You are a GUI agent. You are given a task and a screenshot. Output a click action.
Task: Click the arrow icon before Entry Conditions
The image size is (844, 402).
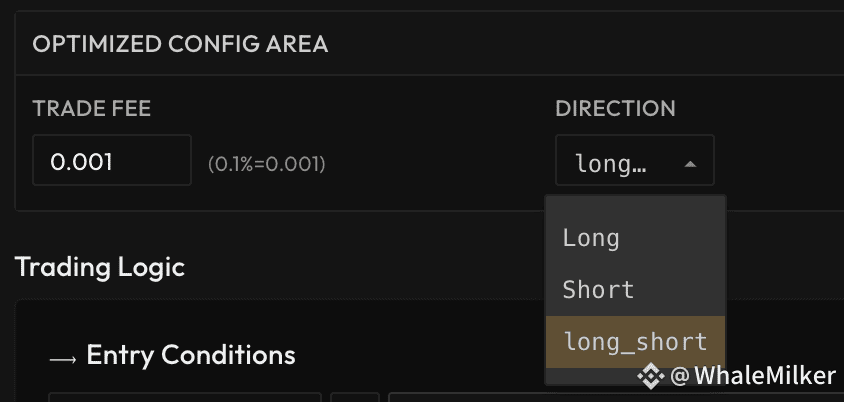tap(62, 356)
